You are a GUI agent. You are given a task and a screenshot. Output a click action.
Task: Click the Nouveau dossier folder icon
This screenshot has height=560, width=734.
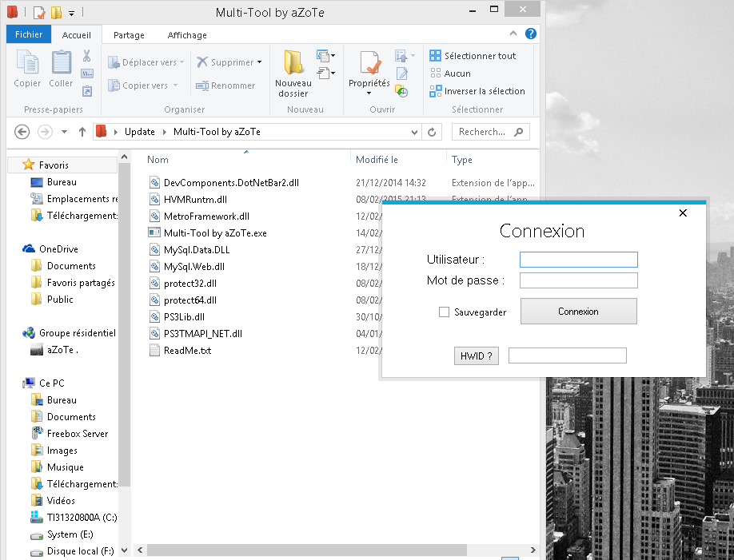(293, 62)
